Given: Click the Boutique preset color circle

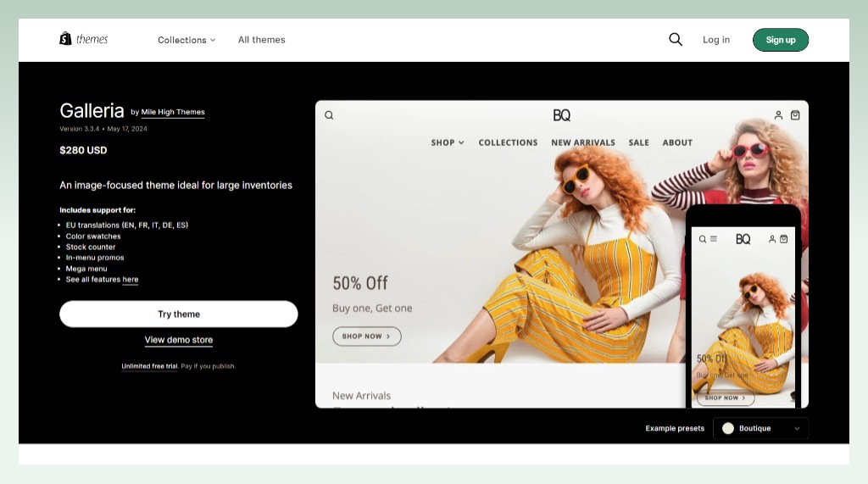Looking at the screenshot, I should [728, 429].
